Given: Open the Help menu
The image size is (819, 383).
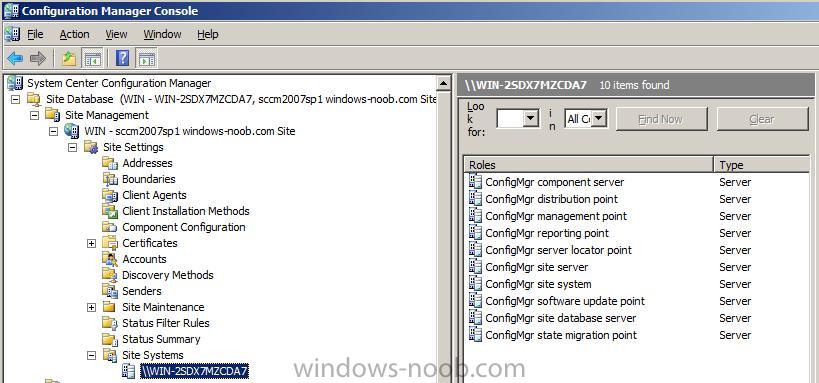Looking at the screenshot, I should 207,34.
